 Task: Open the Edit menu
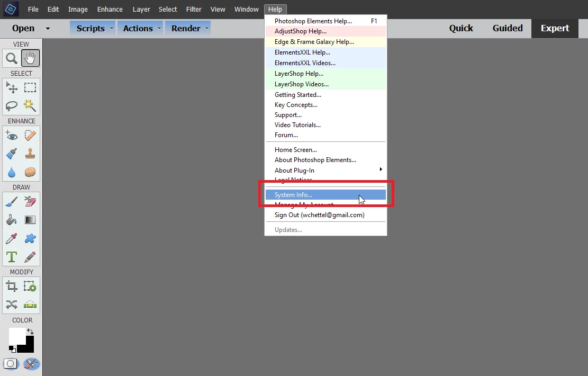(x=53, y=9)
